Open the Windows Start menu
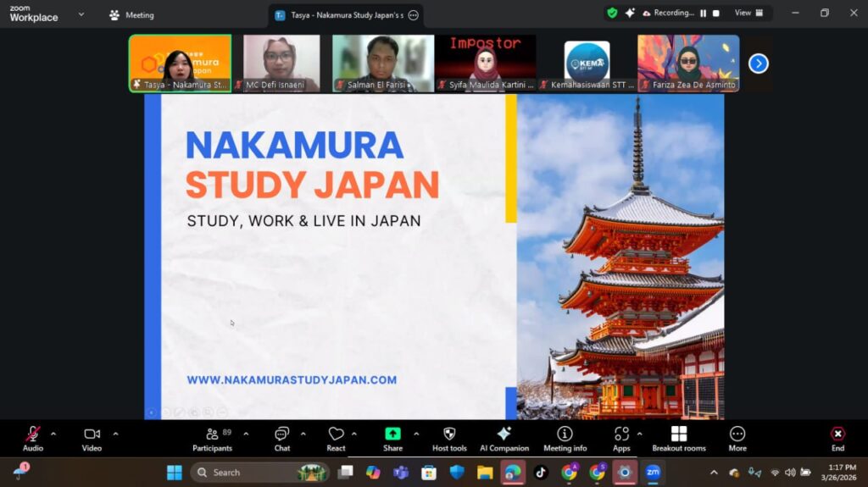868x487 pixels. pos(175,472)
